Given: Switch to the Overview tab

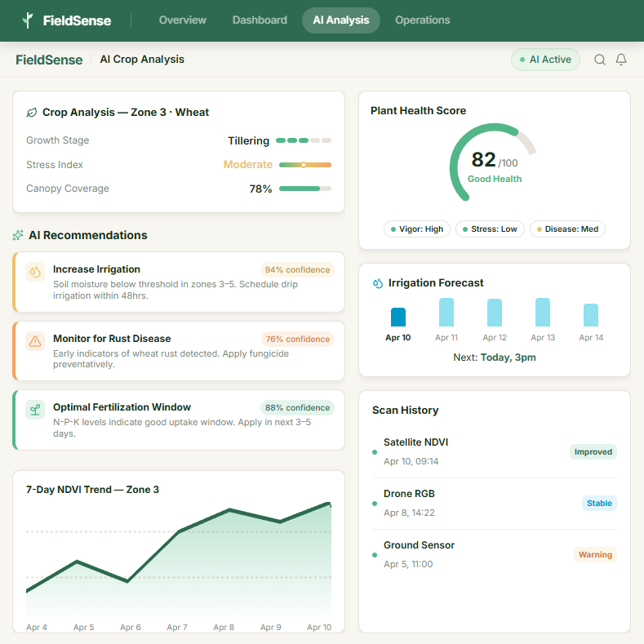Looking at the screenshot, I should [183, 20].
